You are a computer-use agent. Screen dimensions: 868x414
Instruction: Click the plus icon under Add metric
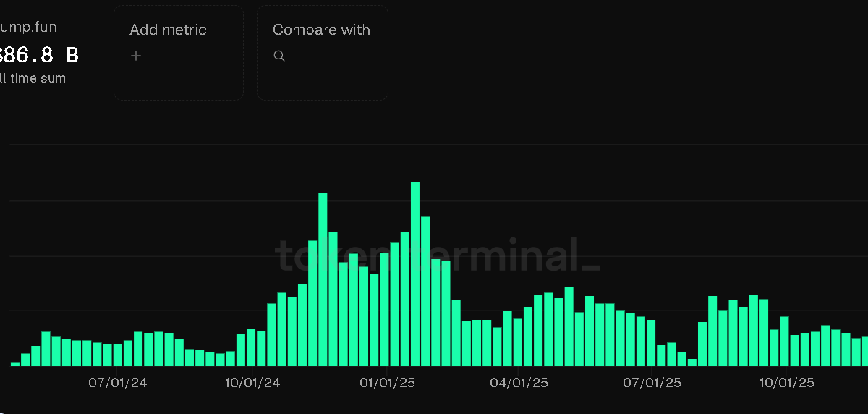(136, 56)
